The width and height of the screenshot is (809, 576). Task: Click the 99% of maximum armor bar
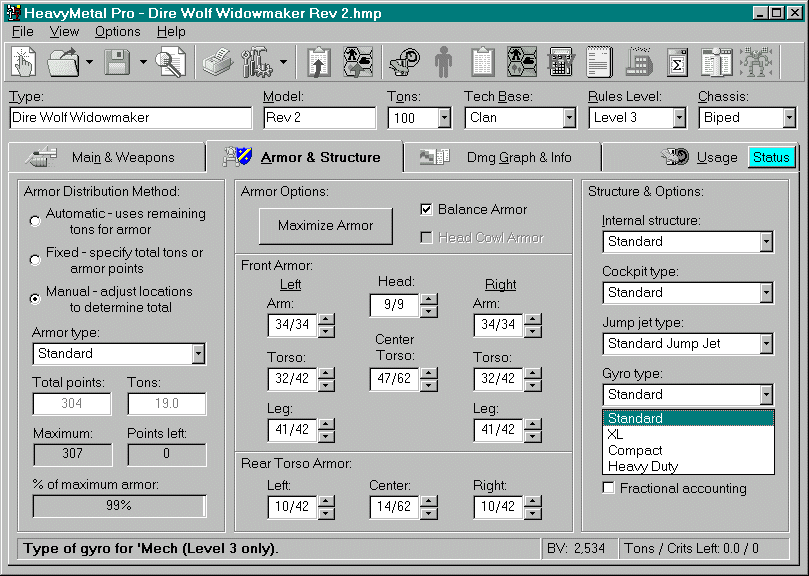click(119, 506)
